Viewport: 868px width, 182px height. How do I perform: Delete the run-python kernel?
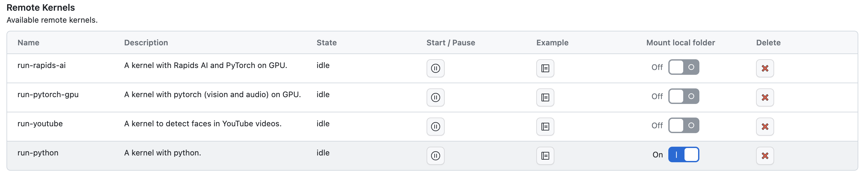click(764, 156)
